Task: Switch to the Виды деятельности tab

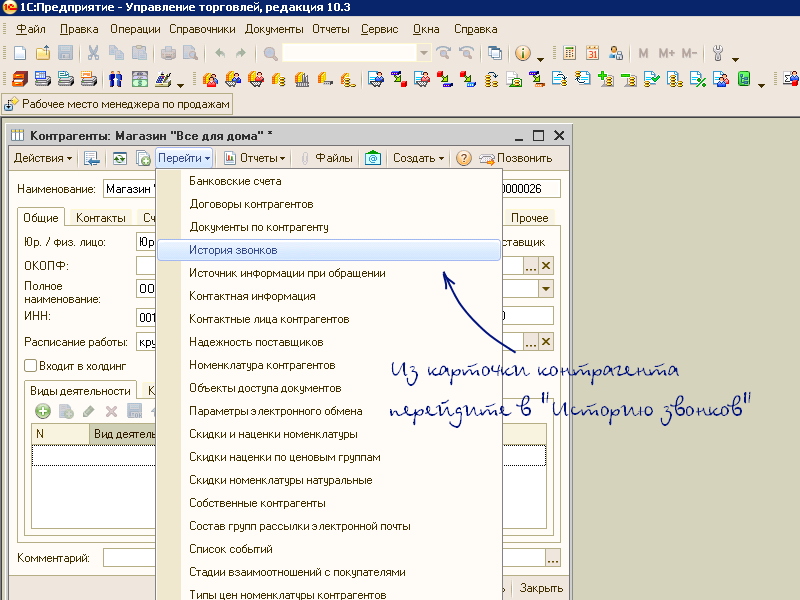Action: [x=80, y=391]
